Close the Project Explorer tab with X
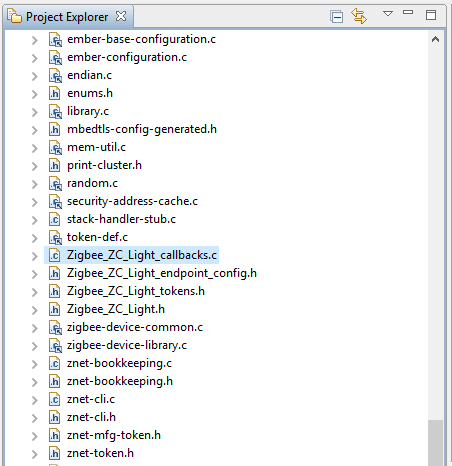452x466 pixels. click(x=121, y=16)
